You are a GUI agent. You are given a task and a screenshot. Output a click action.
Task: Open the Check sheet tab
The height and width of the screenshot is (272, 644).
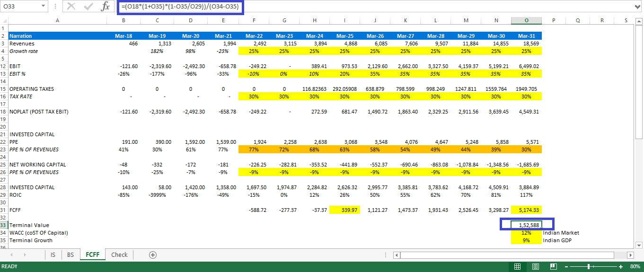(x=119, y=254)
